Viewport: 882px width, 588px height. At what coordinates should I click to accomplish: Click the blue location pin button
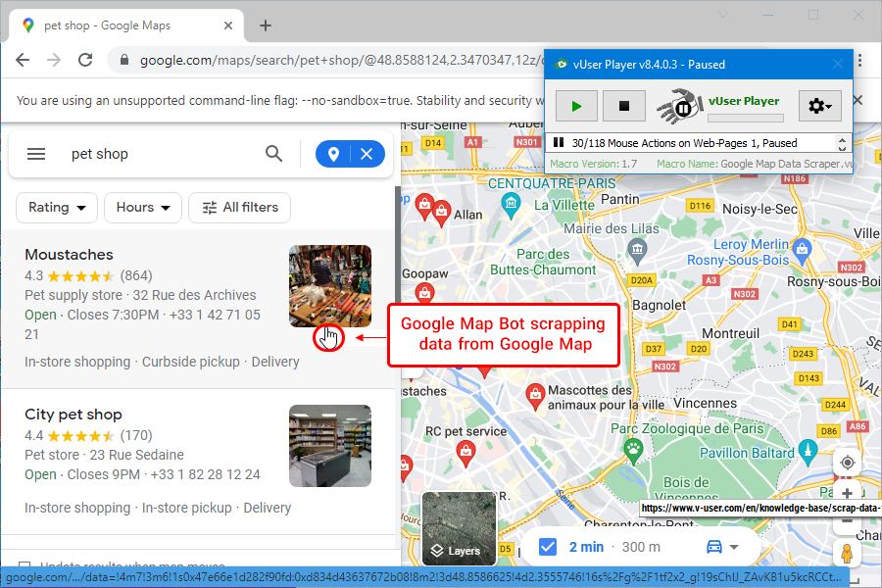click(x=333, y=154)
